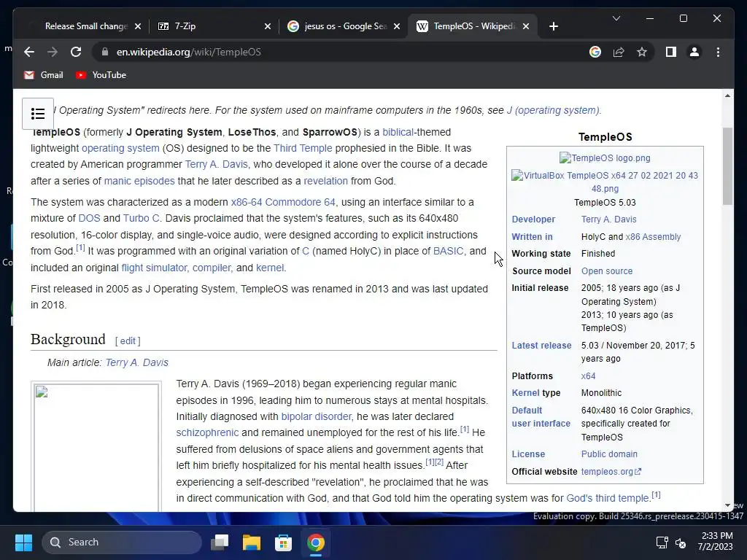This screenshot has width=747, height=560.
Task: Open the Commodore 64 link
Action: pos(300,202)
